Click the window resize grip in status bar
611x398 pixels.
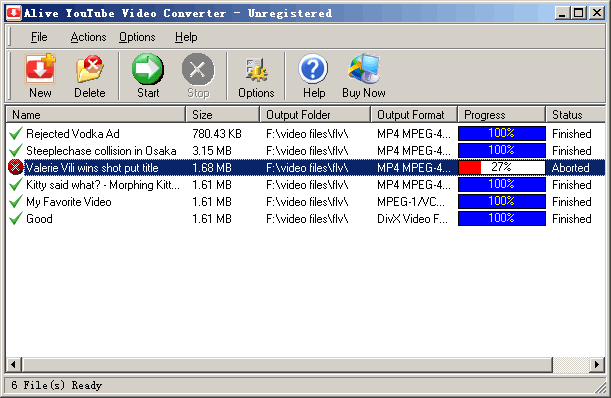[600, 387]
